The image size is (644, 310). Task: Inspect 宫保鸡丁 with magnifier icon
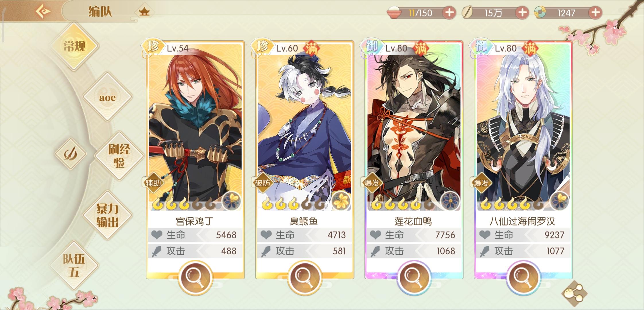pyautogui.click(x=195, y=277)
